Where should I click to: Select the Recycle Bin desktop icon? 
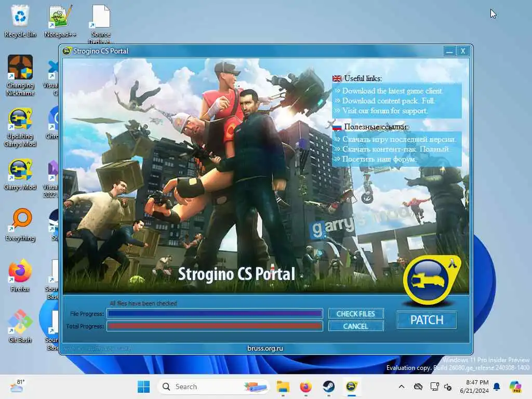(20, 21)
